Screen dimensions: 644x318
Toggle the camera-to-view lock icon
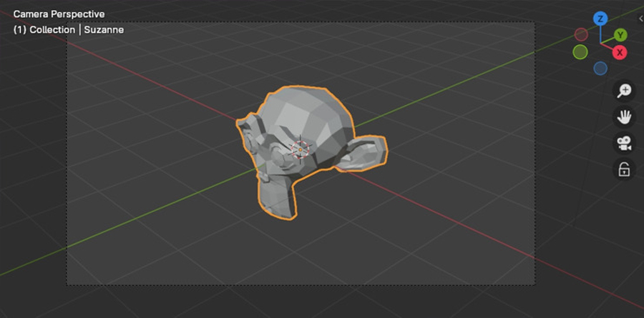point(625,169)
